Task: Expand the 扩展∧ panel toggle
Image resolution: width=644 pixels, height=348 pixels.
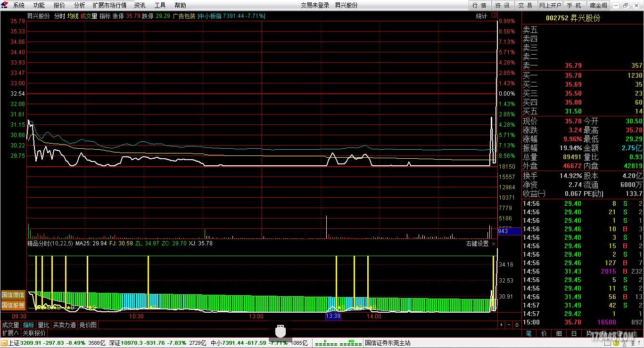Action: (10, 333)
